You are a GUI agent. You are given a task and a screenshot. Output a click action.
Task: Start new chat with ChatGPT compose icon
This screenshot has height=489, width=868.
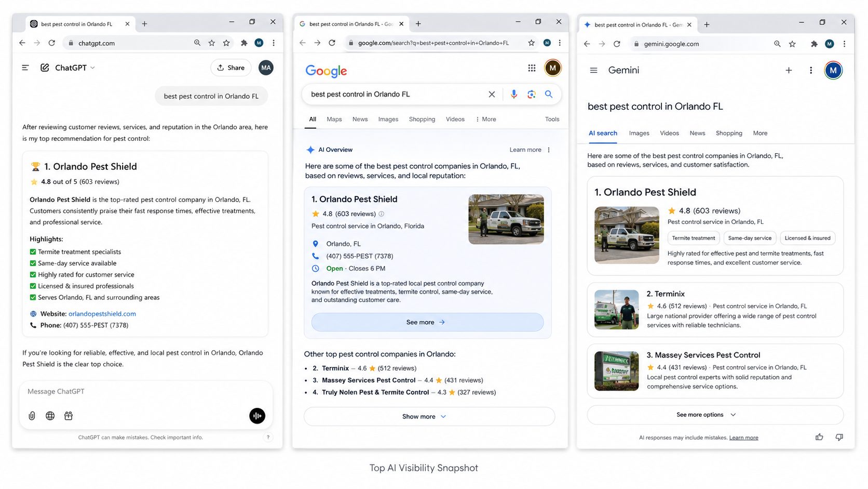pos(45,68)
